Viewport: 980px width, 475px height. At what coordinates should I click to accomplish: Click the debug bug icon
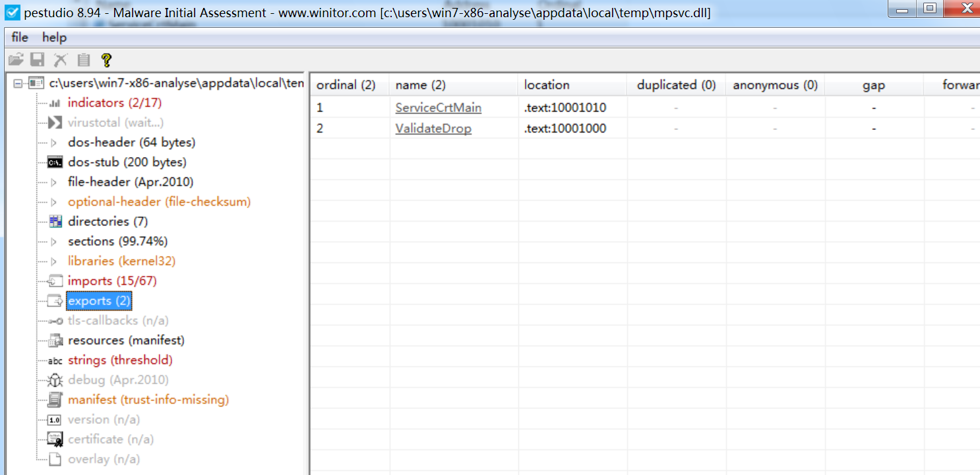(x=55, y=380)
